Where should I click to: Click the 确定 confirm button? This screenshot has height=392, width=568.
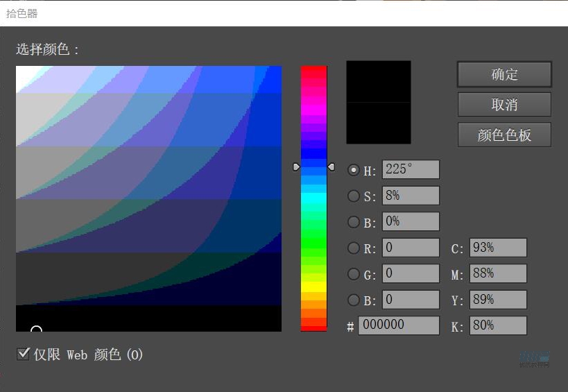point(504,74)
